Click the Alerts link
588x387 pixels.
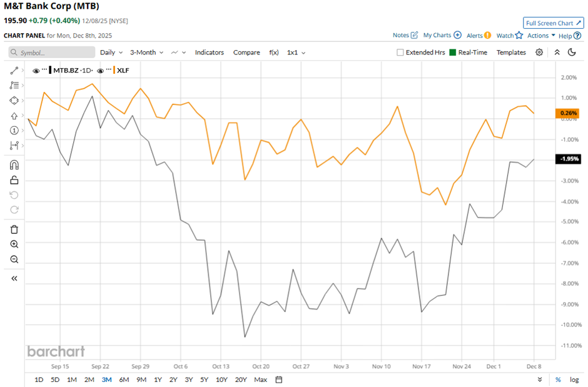tap(474, 35)
